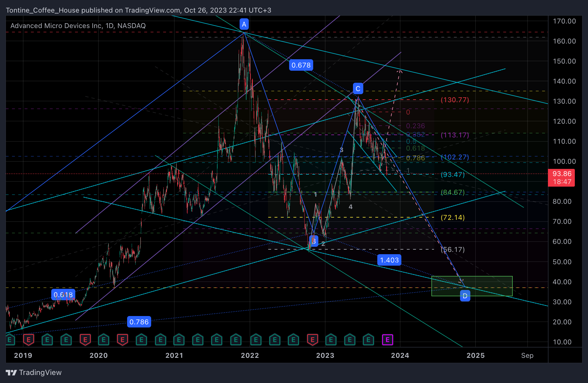Screen dimensions: 588x383
Task: Click the red earnings marker in late 2019
Action: coord(85,340)
